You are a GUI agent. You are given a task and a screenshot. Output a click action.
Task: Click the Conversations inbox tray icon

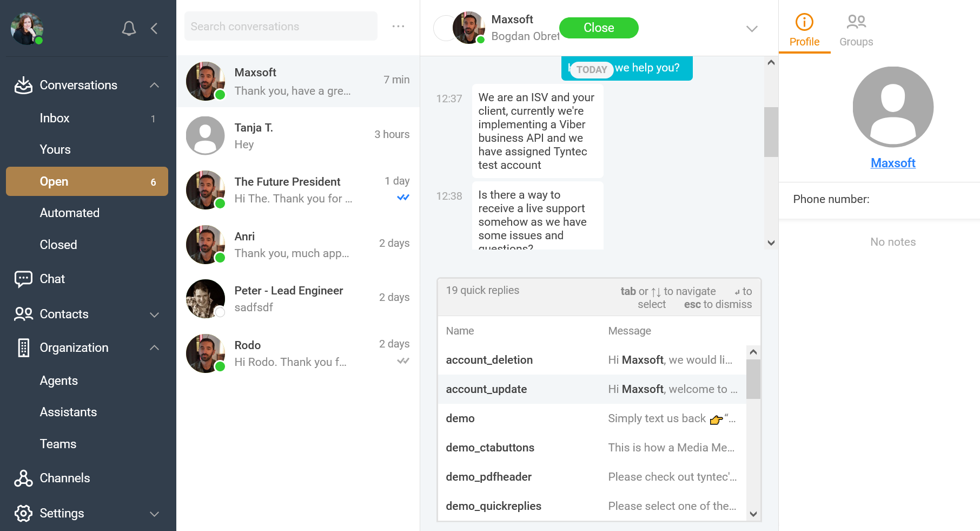point(23,85)
